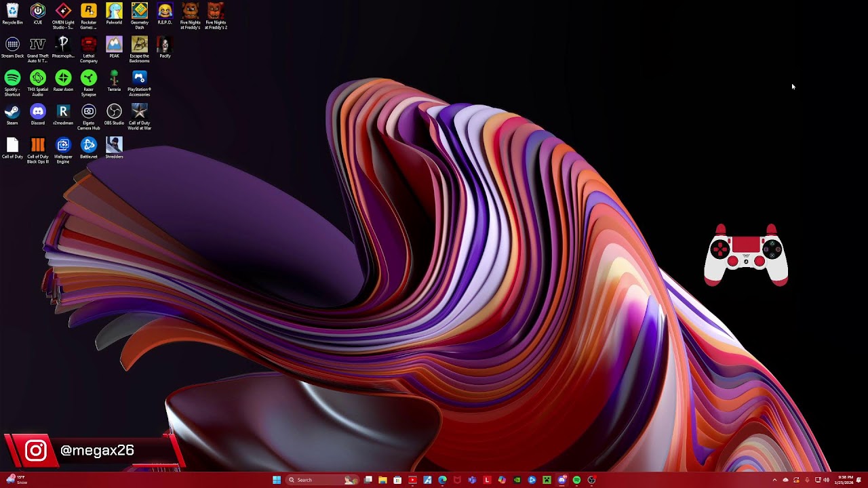
Task: Open the OneDrive cloud tray icon
Action: point(785,480)
